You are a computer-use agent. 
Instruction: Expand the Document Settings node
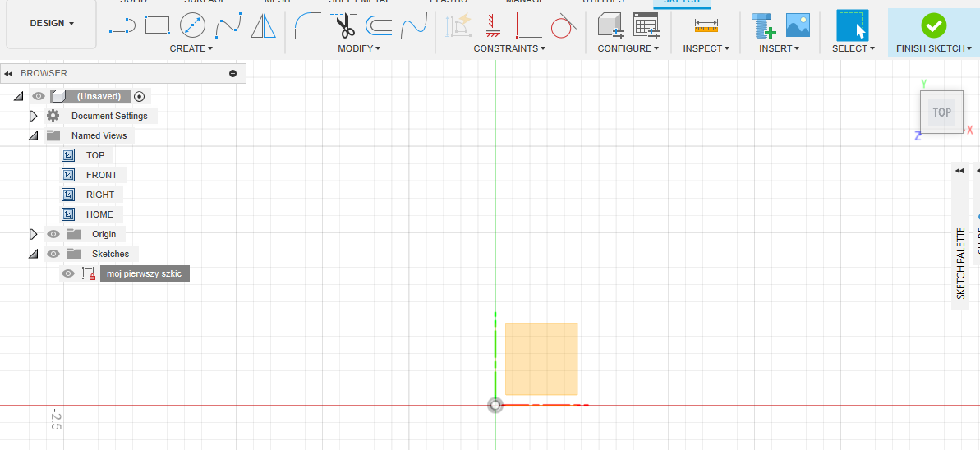click(34, 116)
